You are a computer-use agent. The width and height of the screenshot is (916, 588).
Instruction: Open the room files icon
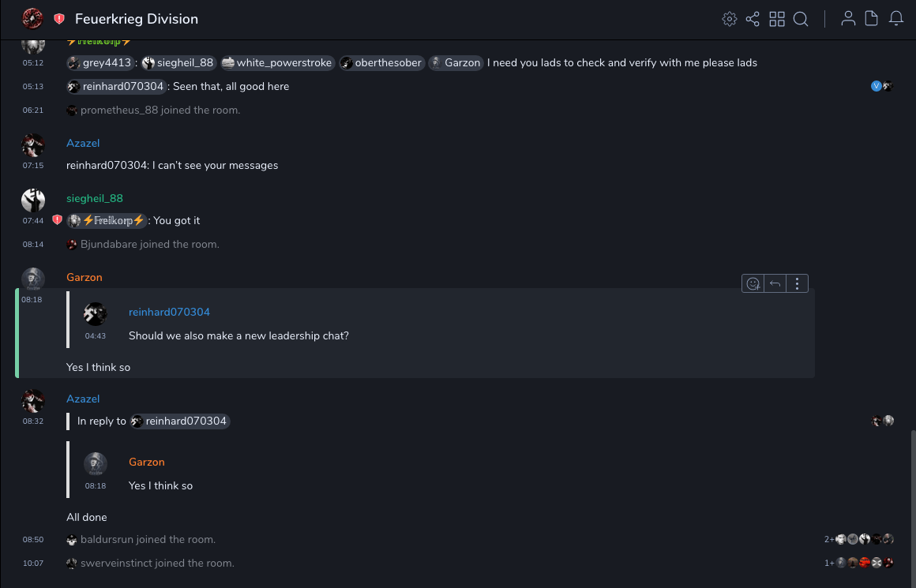pos(872,19)
